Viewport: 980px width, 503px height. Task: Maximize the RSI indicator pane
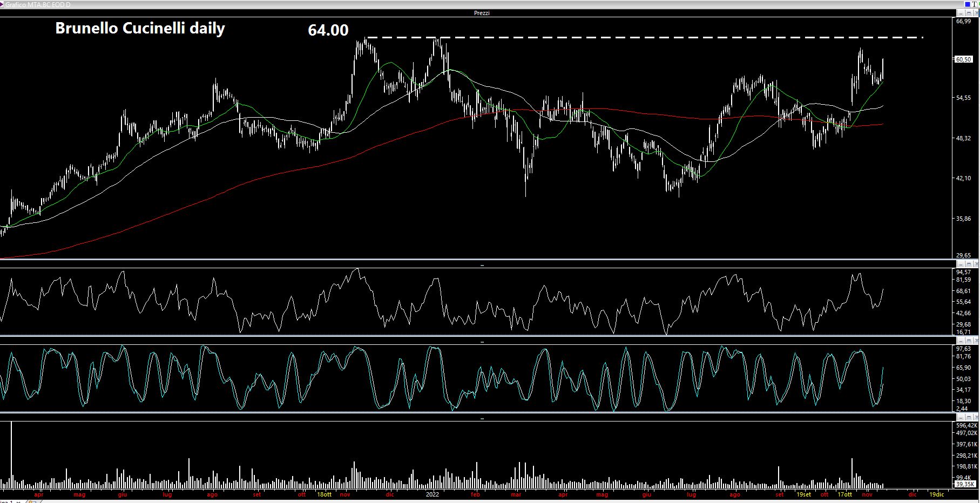pyautogui.click(x=969, y=264)
